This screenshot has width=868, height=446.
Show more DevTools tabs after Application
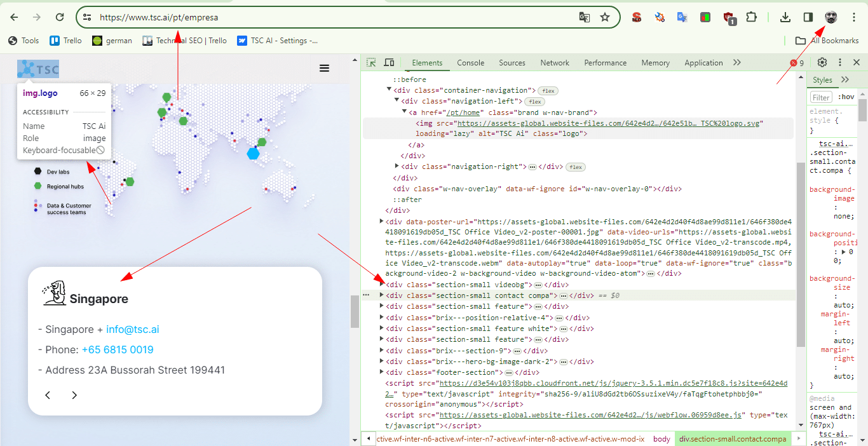[x=737, y=63]
